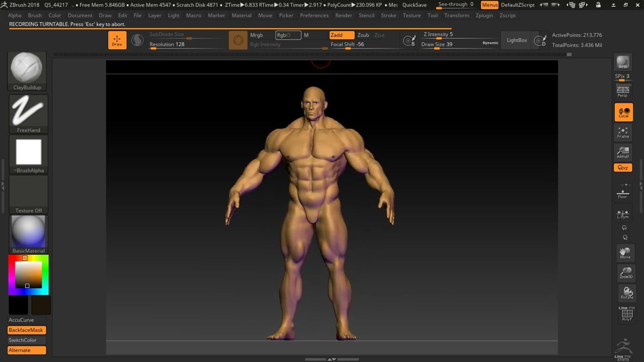
Task: Click the Frame mesh button
Action: click(623, 133)
